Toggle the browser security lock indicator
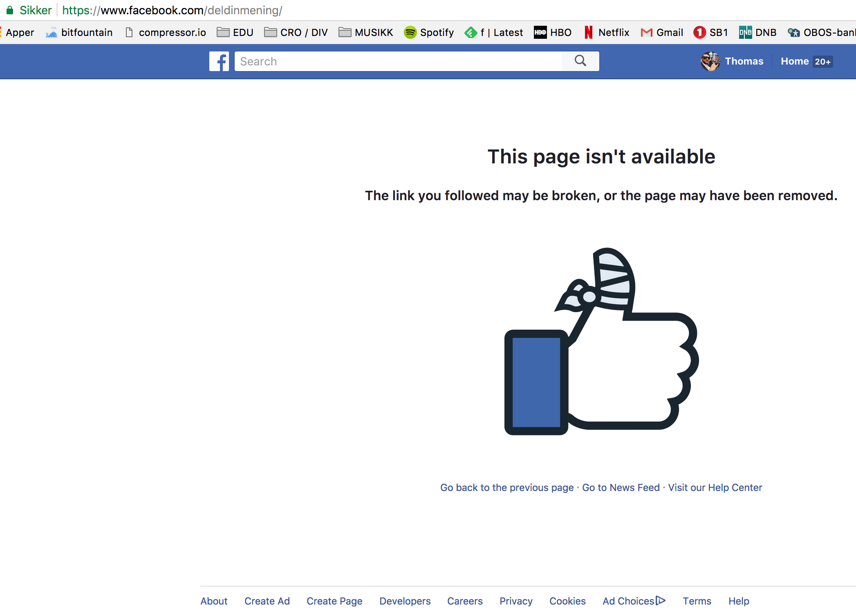The height and width of the screenshot is (616, 856). 10,9
